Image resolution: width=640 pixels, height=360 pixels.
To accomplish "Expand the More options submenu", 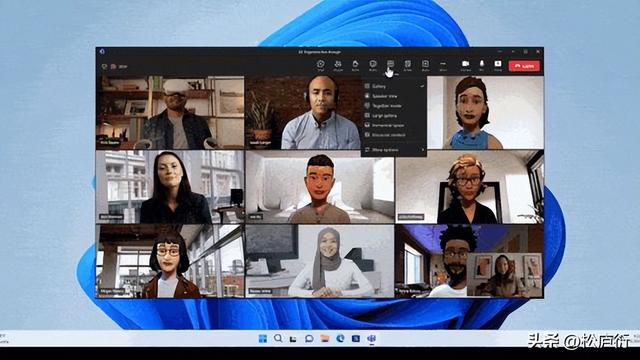I will click(394, 150).
